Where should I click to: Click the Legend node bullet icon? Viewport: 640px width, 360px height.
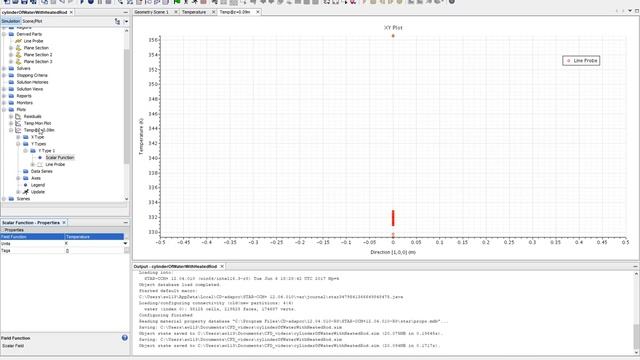(x=26, y=185)
